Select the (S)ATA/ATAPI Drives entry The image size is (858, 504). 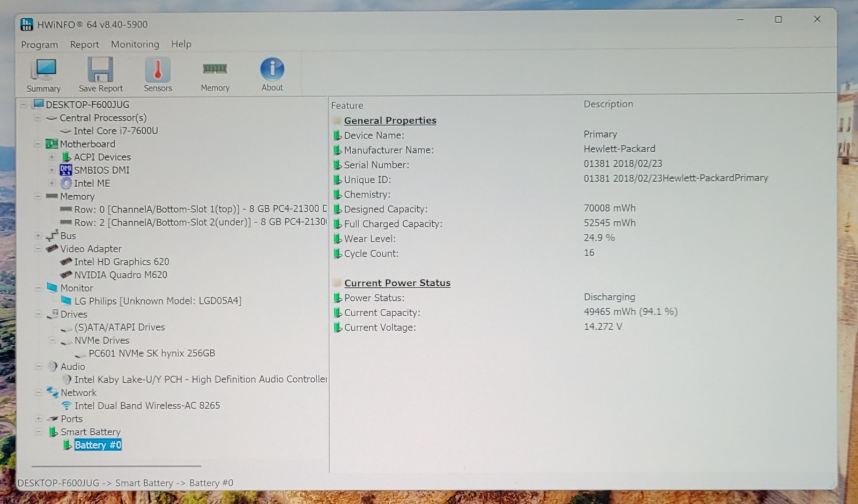pyautogui.click(x=120, y=327)
